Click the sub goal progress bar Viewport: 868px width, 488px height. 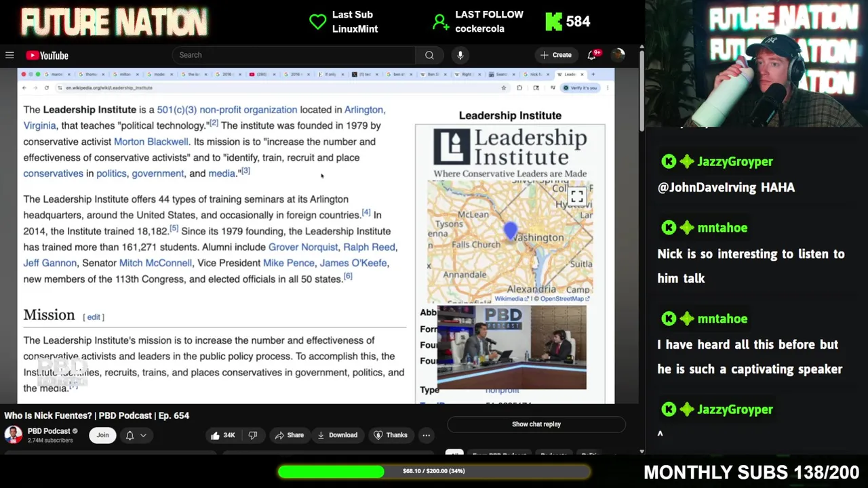(x=433, y=471)
